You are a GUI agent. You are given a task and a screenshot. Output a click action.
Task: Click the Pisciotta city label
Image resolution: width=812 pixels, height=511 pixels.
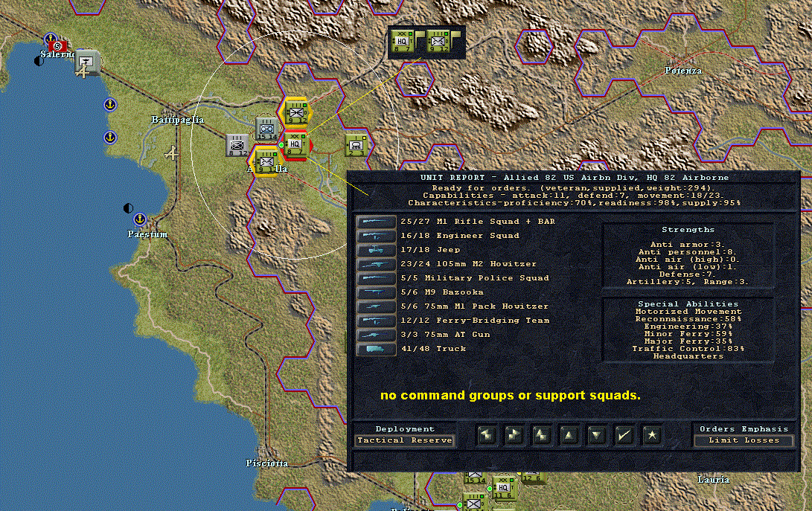click(x=266, y=463)
